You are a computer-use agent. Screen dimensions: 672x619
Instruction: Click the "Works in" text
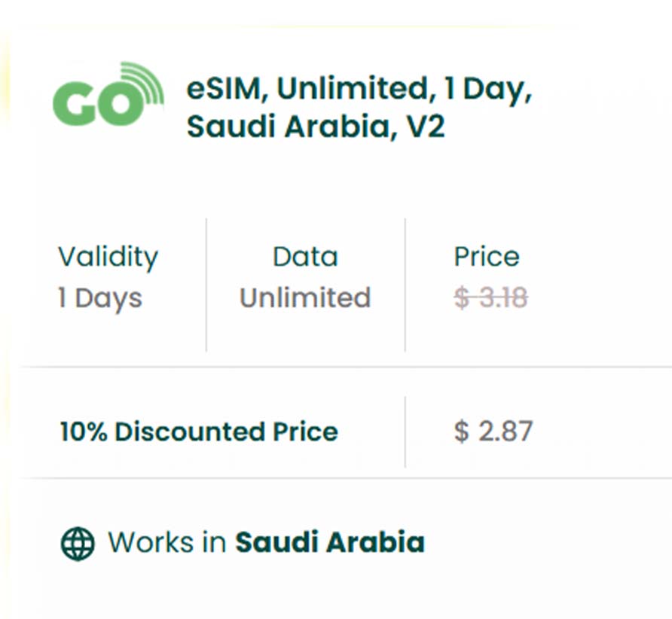pos(166,542)
